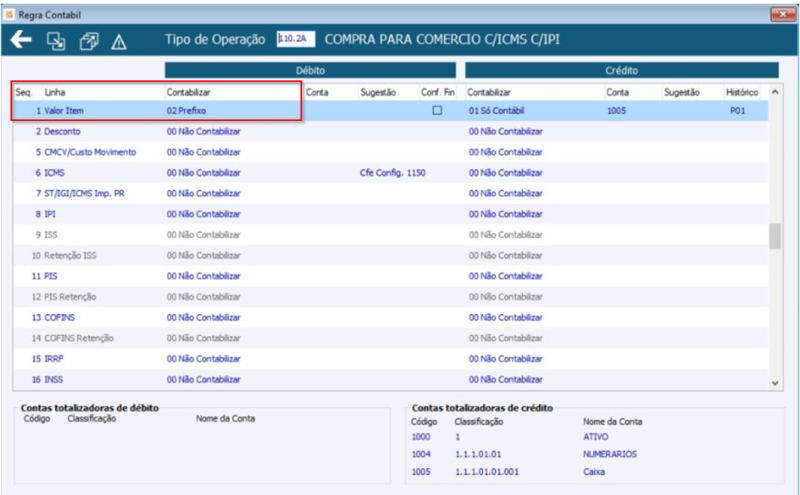Click credit account 1005 in Valor Item row

616,111
